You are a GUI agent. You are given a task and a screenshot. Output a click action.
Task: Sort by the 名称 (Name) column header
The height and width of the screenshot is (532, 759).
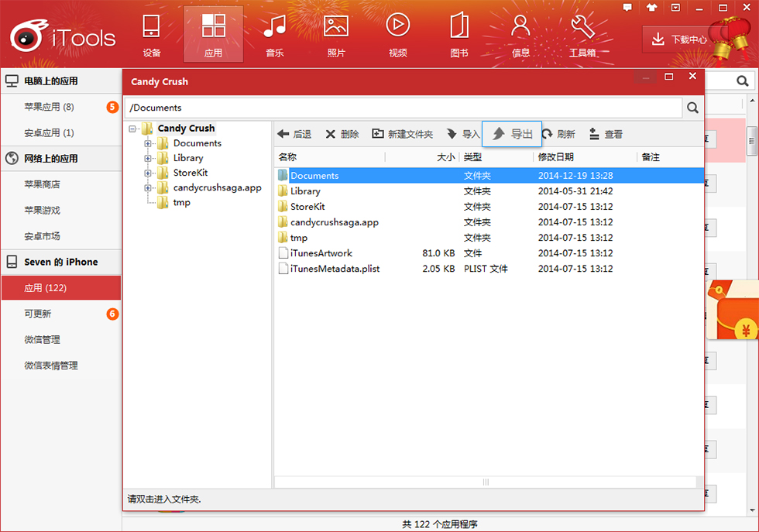click(330, 157)
